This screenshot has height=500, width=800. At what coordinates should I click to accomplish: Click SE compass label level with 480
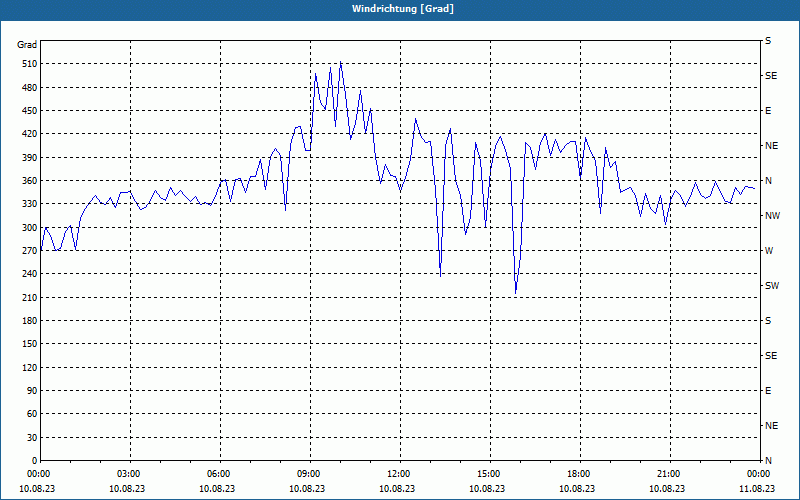point(771,76)
